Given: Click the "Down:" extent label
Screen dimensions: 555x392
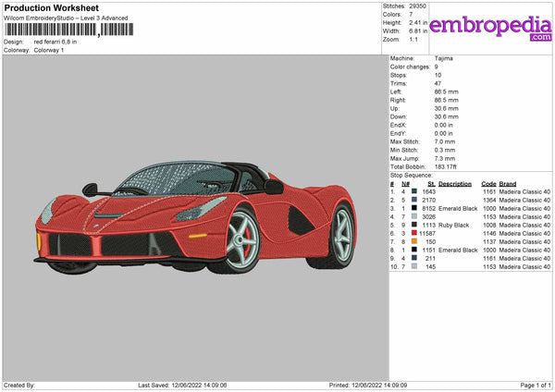Looking at the screenshot, I should 399,116.
